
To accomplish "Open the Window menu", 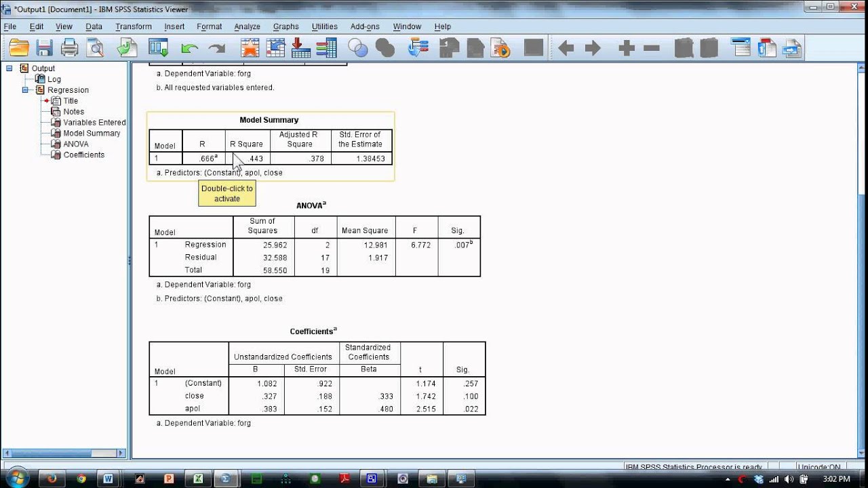I will tap(407, 26).
